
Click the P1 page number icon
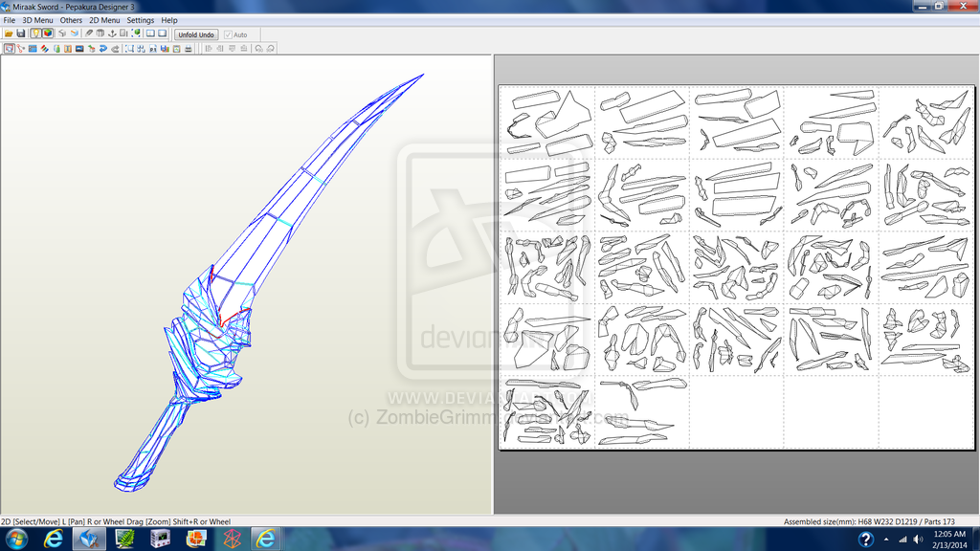tap(153, 48)
